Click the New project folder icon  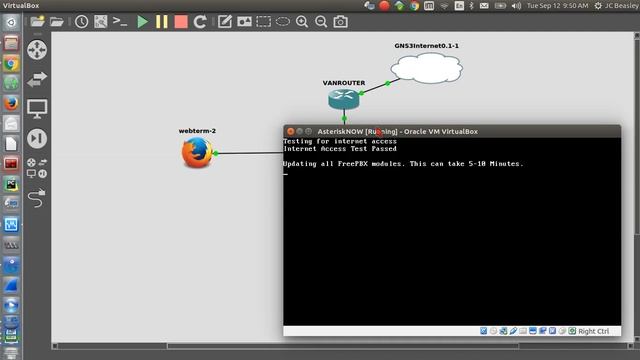click(x=37, y=21)
